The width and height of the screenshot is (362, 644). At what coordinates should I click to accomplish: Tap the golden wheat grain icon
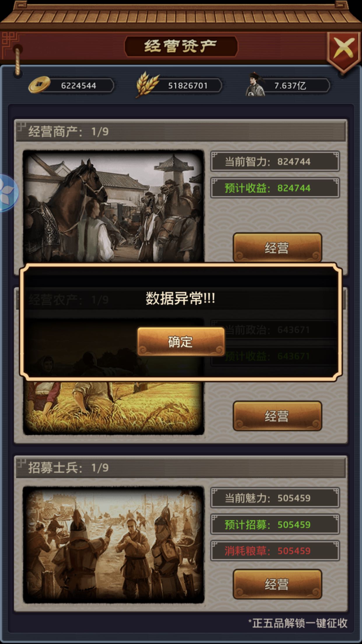tap(147, 85)
